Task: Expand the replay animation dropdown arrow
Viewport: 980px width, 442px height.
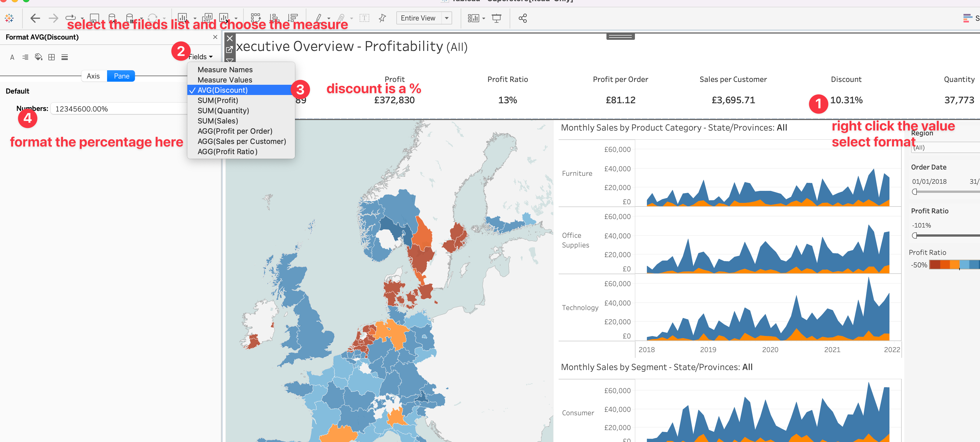Action: click(x=82, y=18)
